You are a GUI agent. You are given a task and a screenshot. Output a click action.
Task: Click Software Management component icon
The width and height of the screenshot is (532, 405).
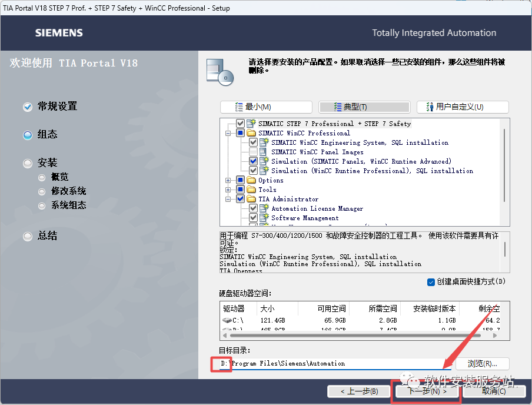pos(264,218)
